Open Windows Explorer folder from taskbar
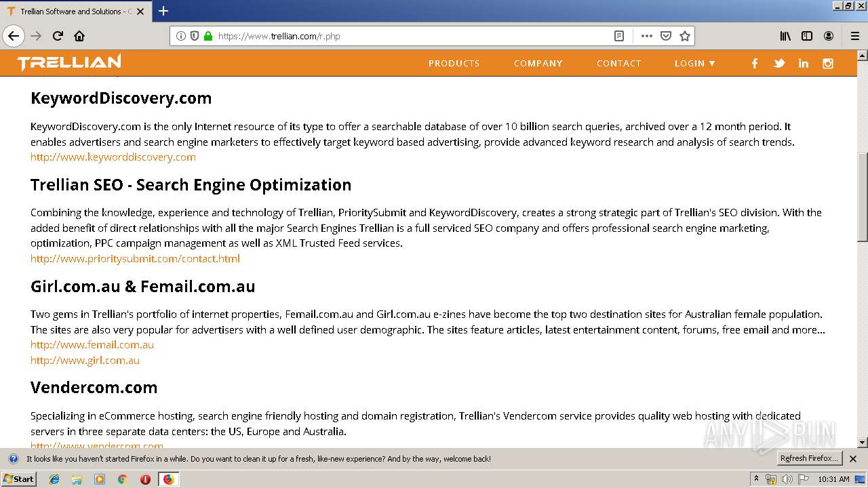 click(77, 479)
